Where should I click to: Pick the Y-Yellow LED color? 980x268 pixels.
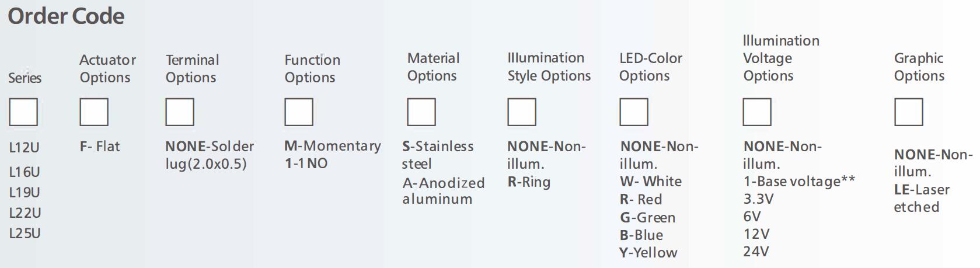pos(648,253)
